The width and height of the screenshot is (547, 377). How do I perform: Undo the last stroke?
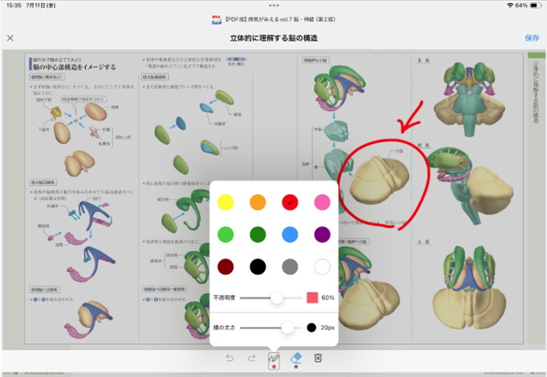tap(230, 358)
